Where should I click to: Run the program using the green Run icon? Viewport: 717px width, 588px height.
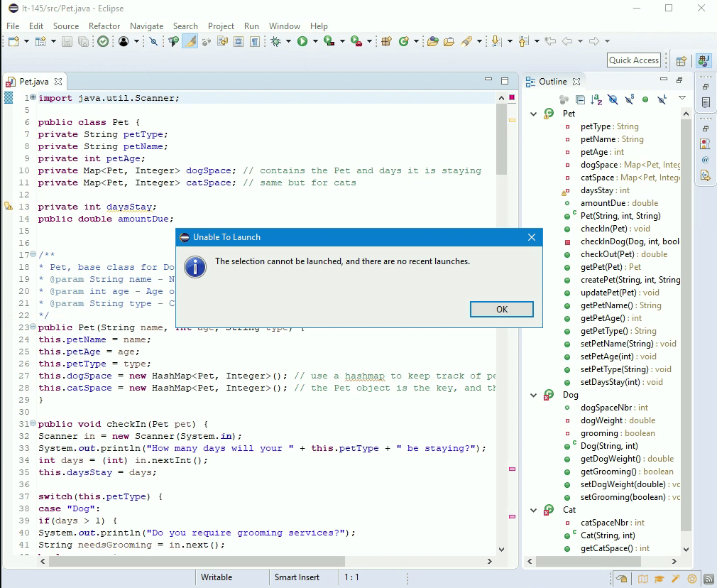point(302,41)
